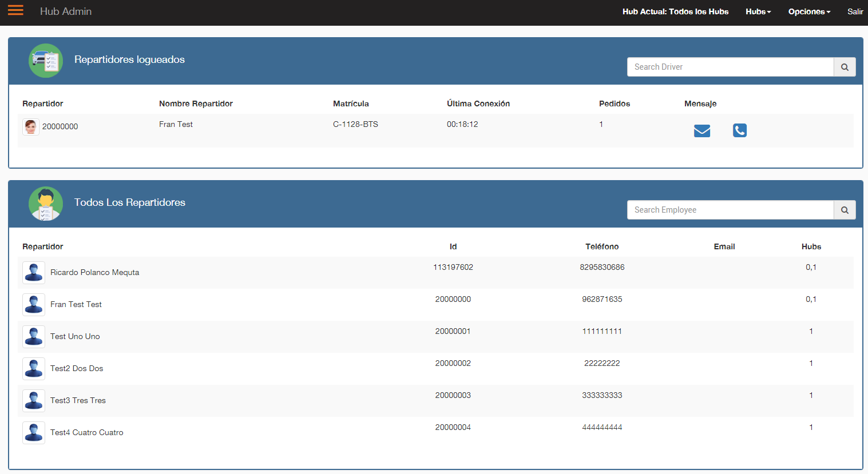
Task: Click the name Test4 Cuatro Cuatro
Action: 87,432
